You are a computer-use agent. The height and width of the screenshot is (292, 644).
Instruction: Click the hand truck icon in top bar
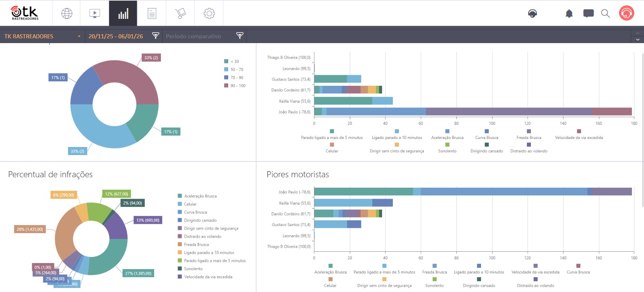(180, 14)
